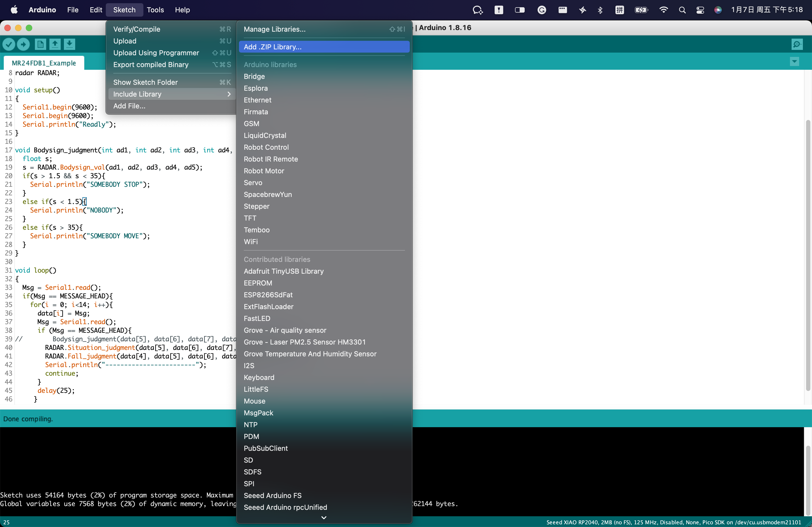Select the PubSubClient contributed library
Viewport: 812px width, 527px height.
click(x=266, y=448)
